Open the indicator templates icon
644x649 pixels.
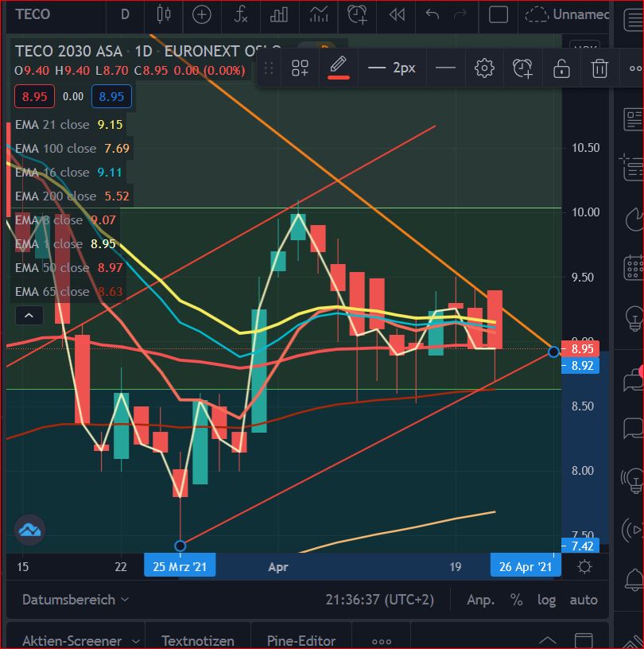click(318, 15)
